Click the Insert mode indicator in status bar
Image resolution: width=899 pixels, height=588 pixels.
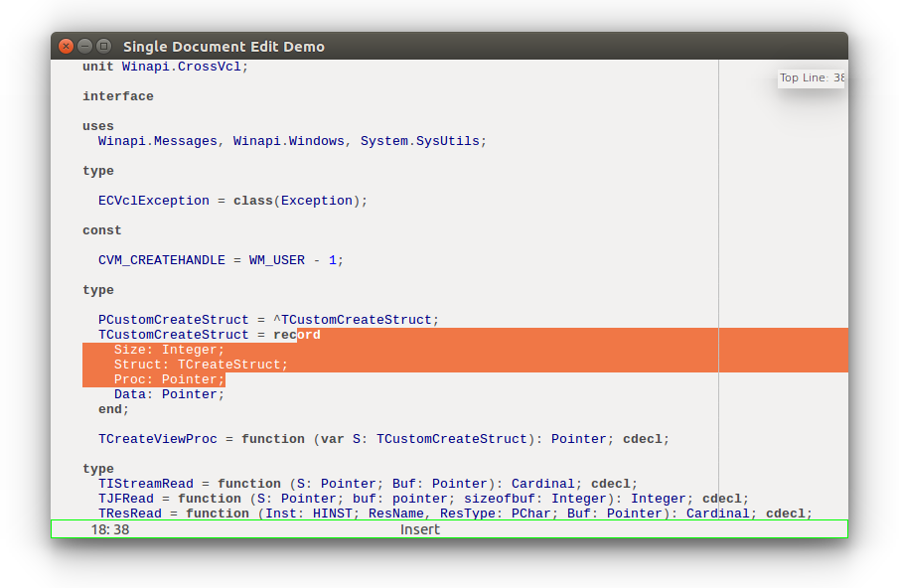pyautogui.click(x=419, y=529)
